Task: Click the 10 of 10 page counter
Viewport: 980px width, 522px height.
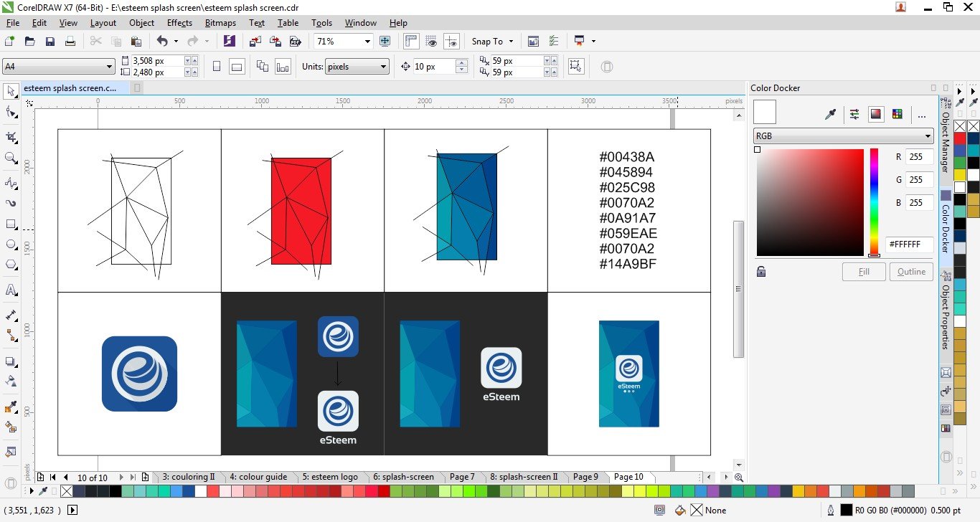Action: [93, 478]
